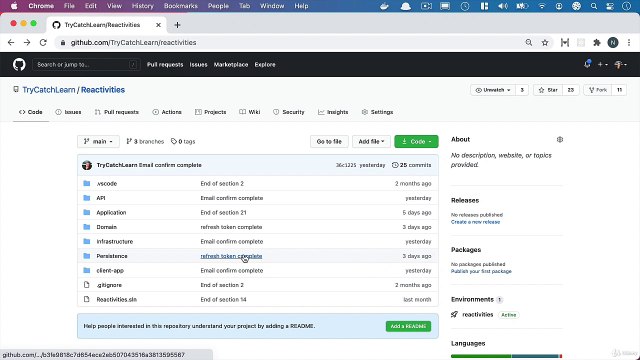Open the plus create-new dropdown
The height and width of the screenshot is (360, 640).
[x=602, y=64]
